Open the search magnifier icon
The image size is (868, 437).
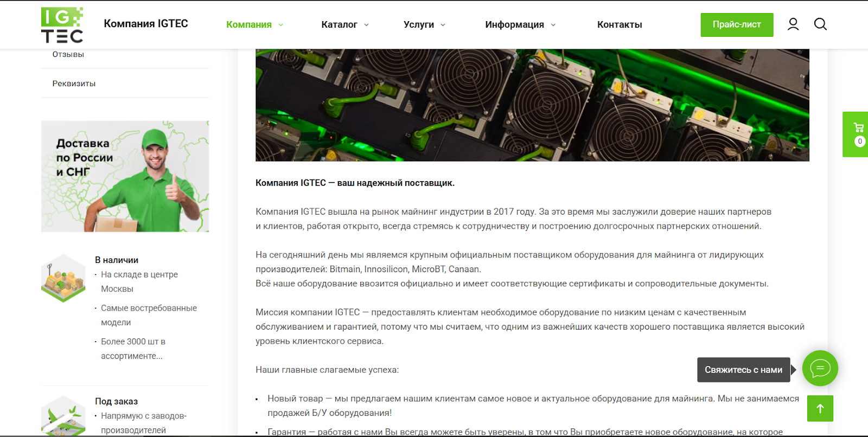tap(820, 24)
